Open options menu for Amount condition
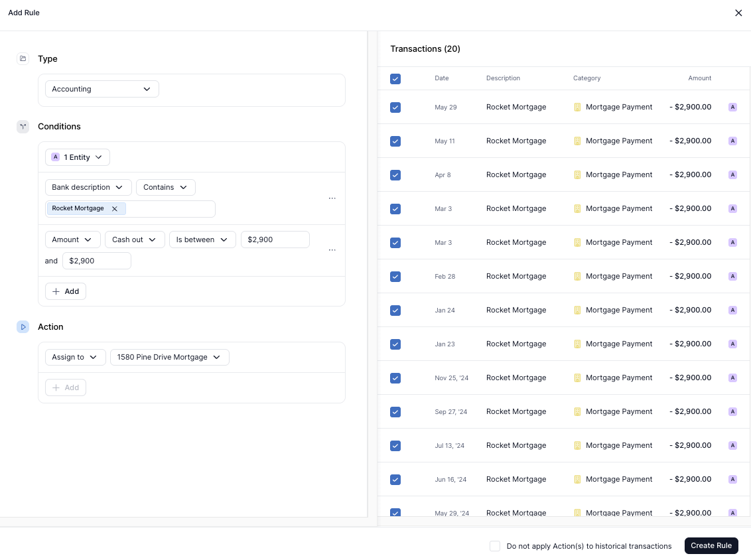Viewport: 751px width, 560px height. point(332,250)
